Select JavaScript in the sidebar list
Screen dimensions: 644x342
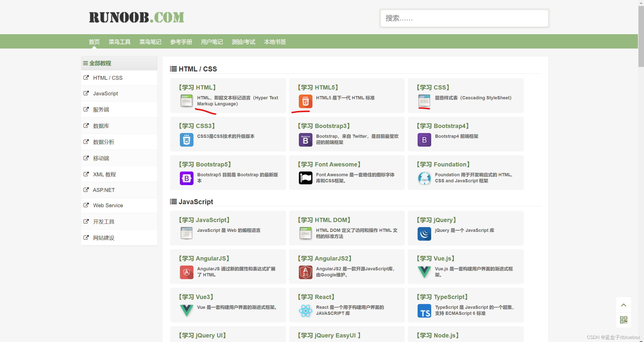point(105,94)
